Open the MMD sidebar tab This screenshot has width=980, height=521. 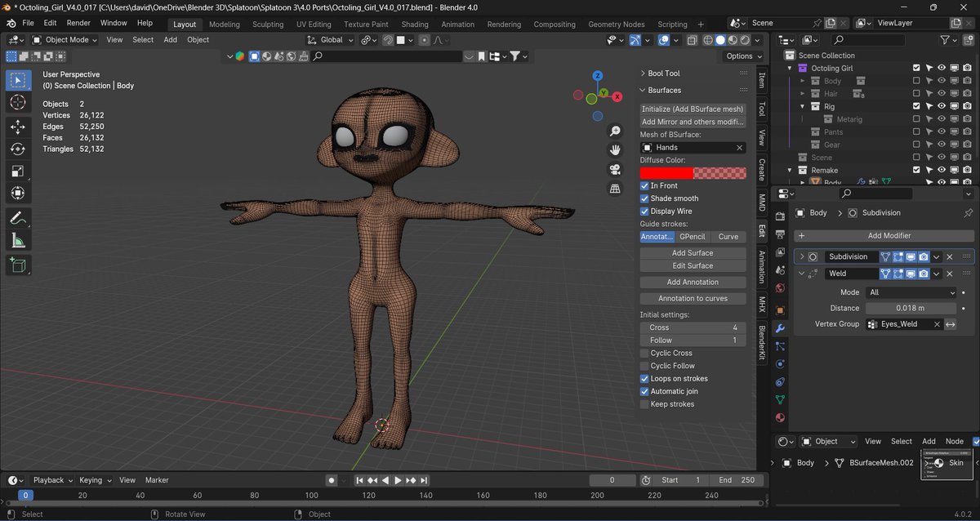(x=762, y=202)
